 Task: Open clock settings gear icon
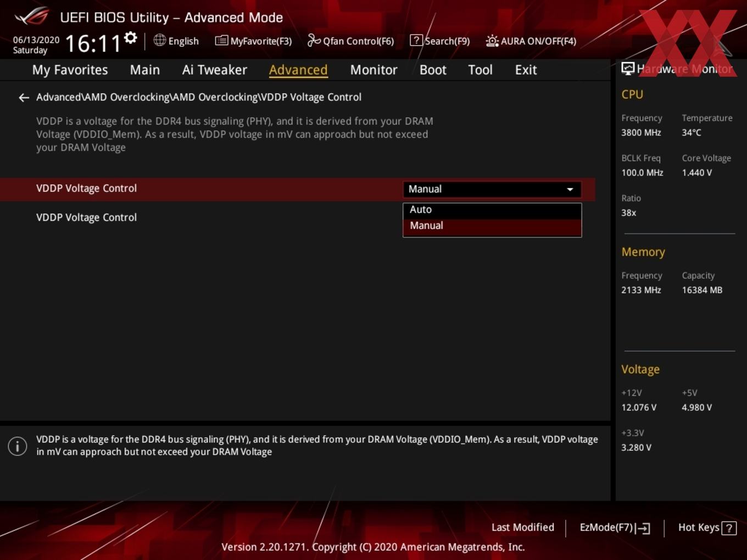pos(131,38)
